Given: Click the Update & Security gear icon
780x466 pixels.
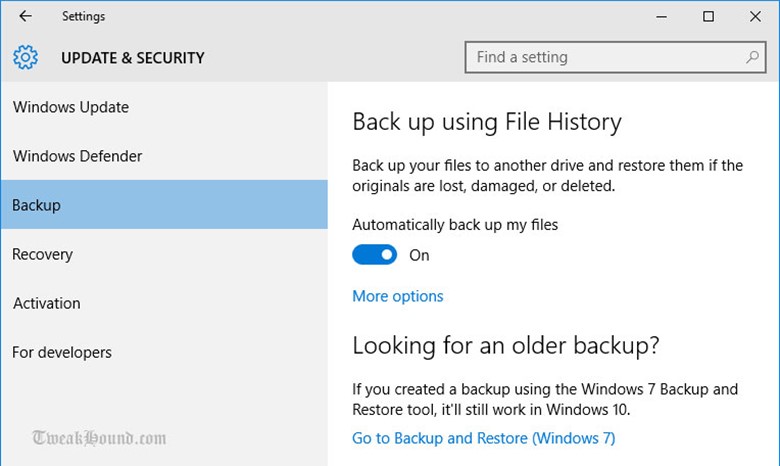Looking at the screenshot, I should point(25,57).
